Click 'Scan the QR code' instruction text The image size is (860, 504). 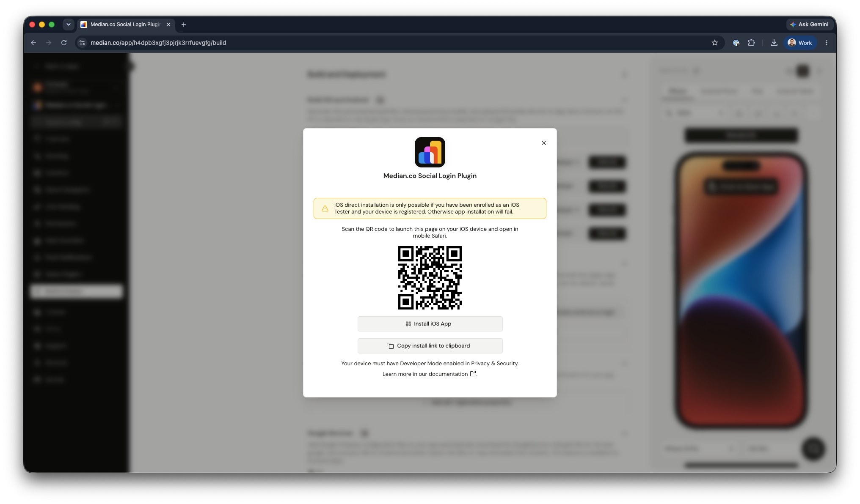click(430, 233)
